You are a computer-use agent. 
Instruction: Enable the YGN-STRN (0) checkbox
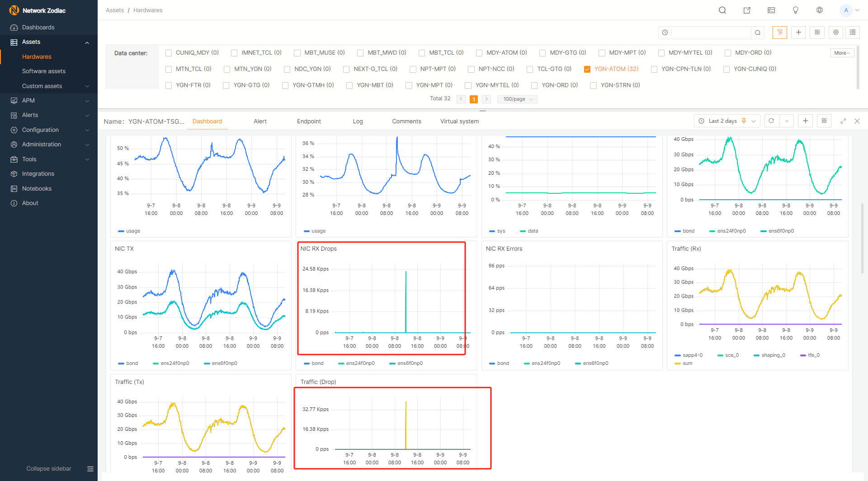[x=594, y=85]
